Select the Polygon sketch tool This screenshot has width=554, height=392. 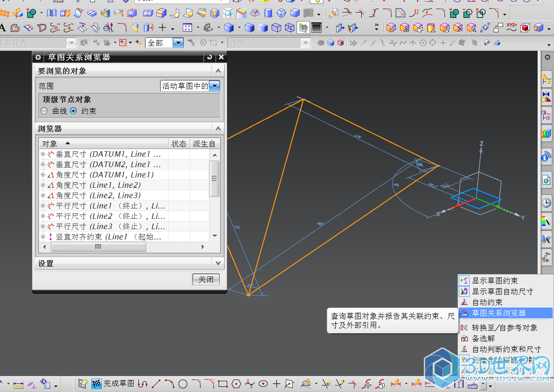pyautogui.click(x=236, y=383)
